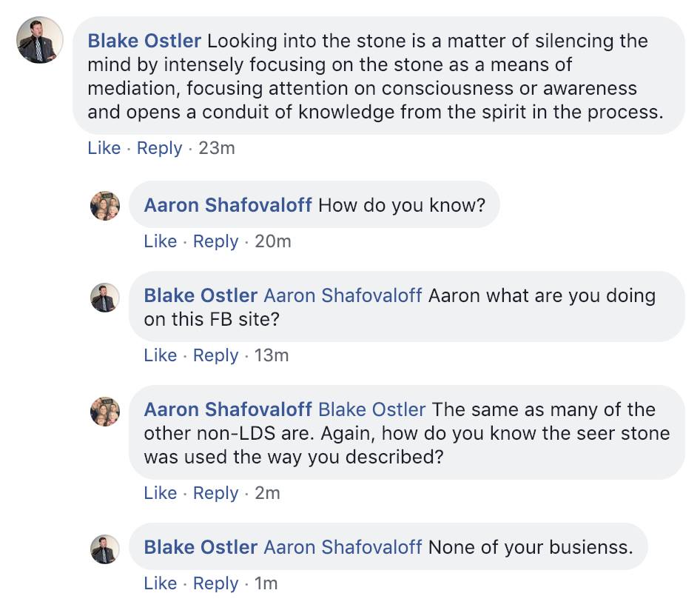Reply to the "FB site" comment
The height and width of the screenshot is (613, 700).
(x=215, y=355)
